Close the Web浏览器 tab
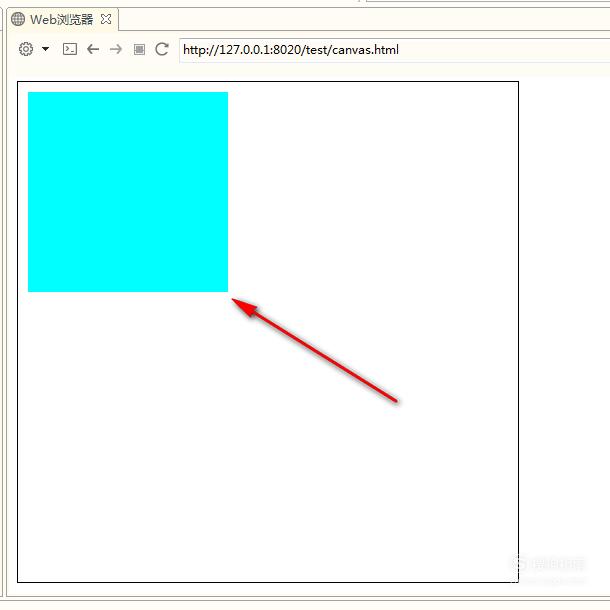Viewport: 610px width, 610px height. coord(106,19)
